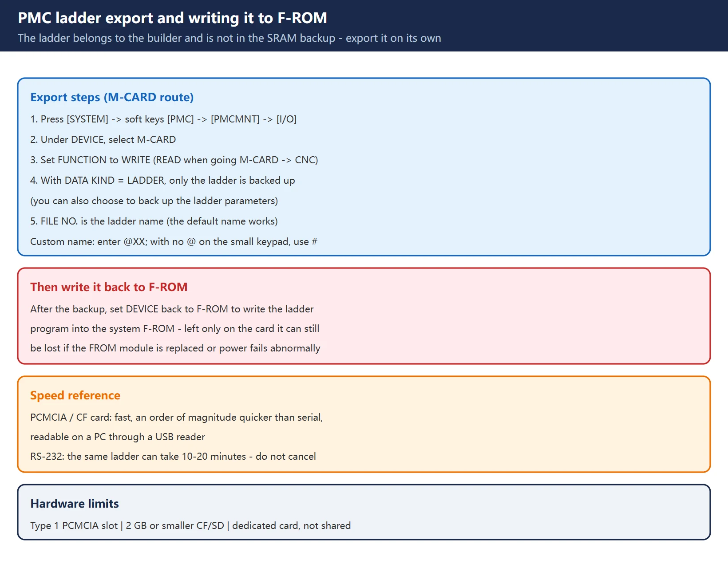Click the 'Custom name: enter @XX' line
This screenshot has width=728, height=568.
point(174,241)
